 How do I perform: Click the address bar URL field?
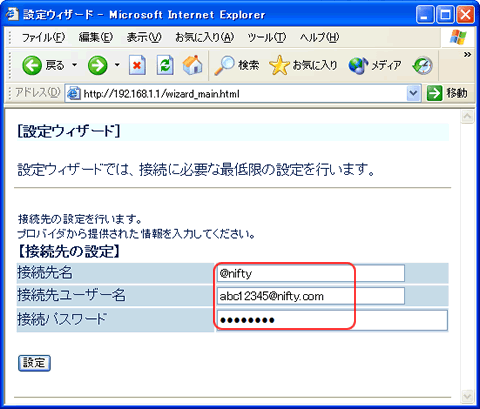(x=243, y=94)
